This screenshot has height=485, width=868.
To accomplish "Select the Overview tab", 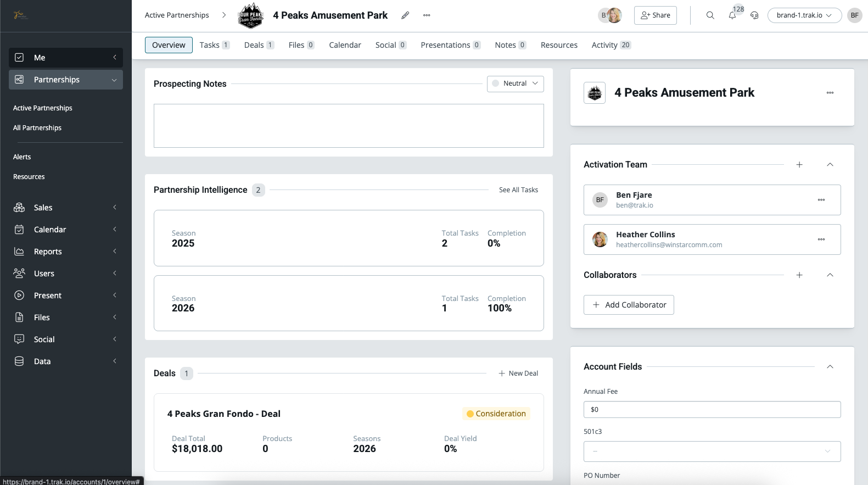I will click(169, 45).
